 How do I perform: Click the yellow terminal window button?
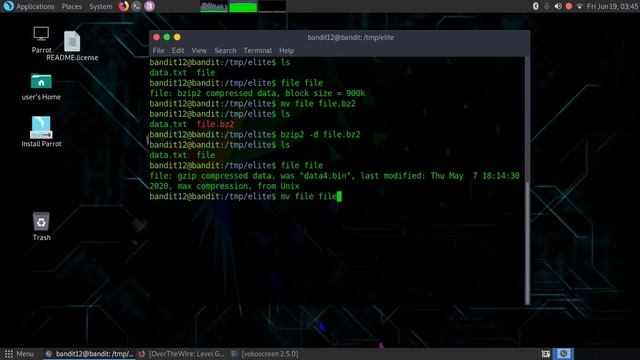point(177,37)
